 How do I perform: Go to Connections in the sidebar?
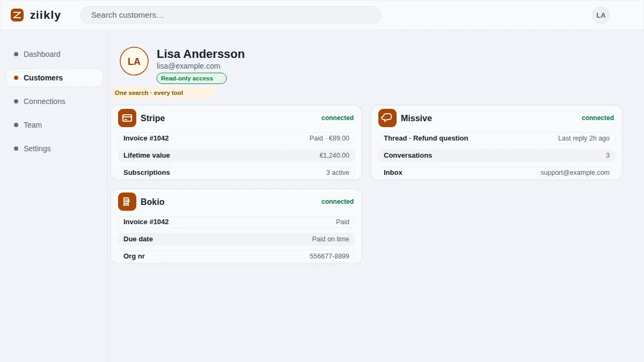[x=55, y=101]
